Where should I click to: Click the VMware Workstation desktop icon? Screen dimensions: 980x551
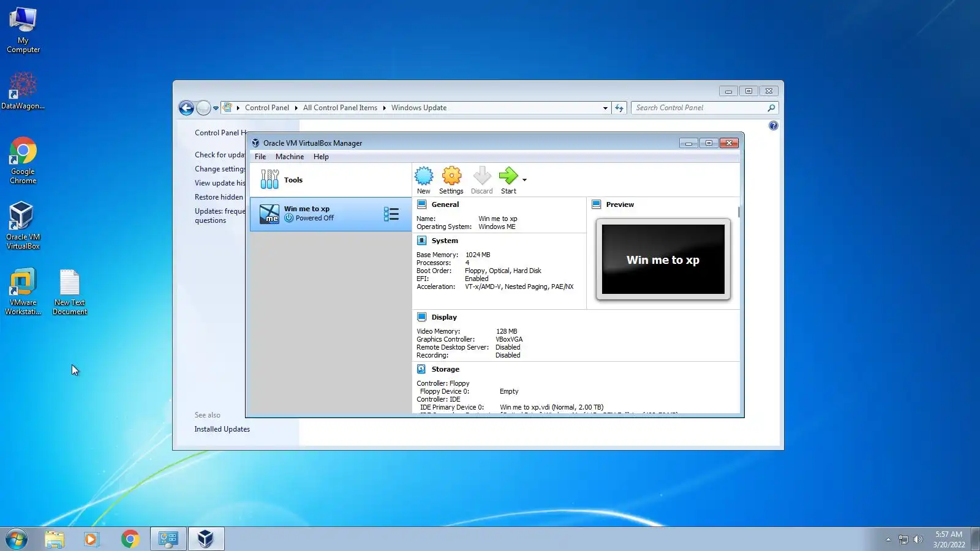click(x=23, y=291)
